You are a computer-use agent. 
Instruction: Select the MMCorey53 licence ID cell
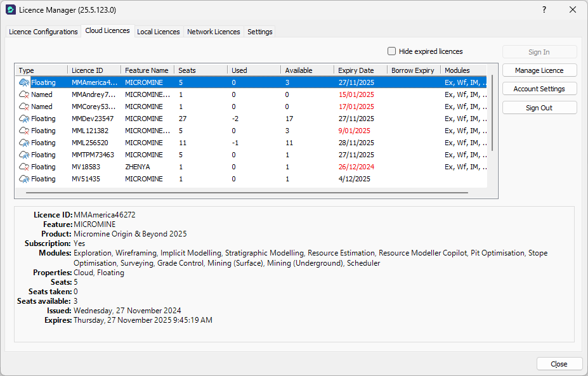(x=94, y=107)
